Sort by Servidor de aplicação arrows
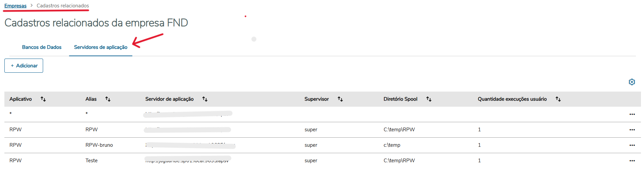 coord(205,99)
